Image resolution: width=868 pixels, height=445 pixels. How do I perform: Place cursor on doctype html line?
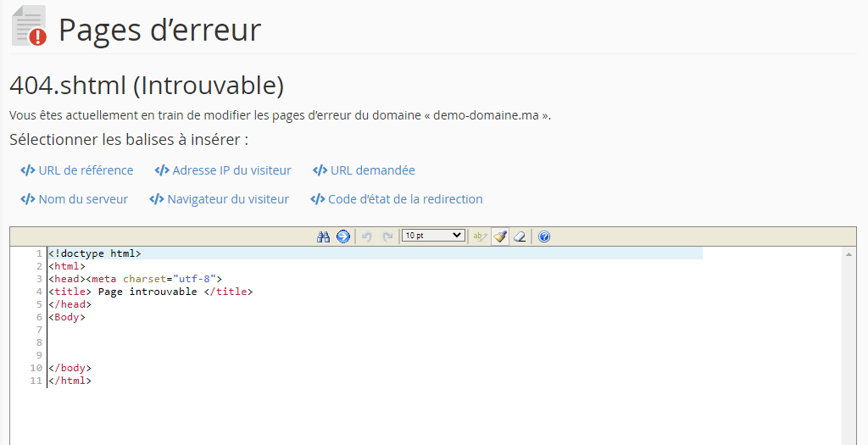[x=376, y=253]
